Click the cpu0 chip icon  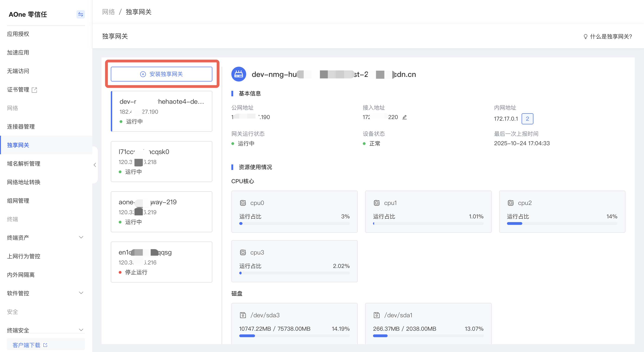243,203
